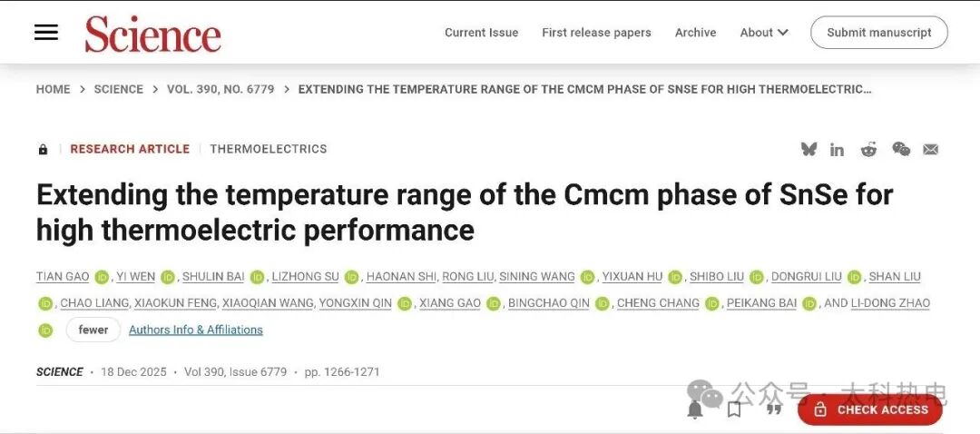Expand the About dropdown menu
The image size is (980, 434).
coord(763,33)
